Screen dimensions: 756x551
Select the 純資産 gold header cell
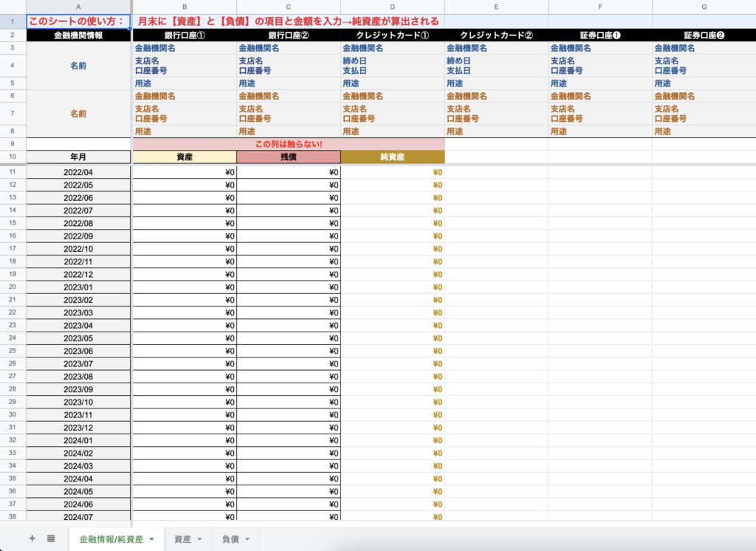(393, 157)
